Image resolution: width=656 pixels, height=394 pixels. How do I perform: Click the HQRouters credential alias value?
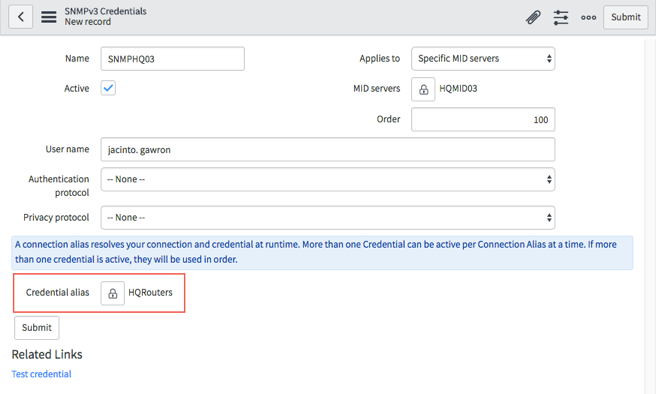click(x=150, y=292)
